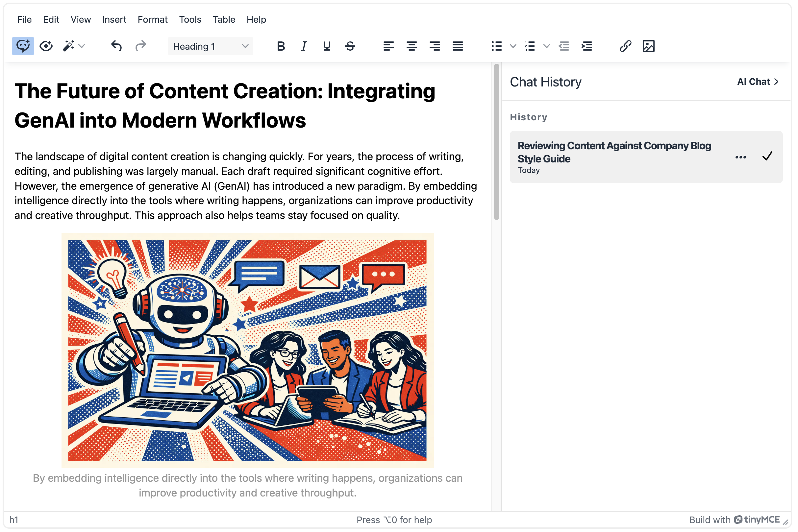Apply strikethrough formatting

[x=350, y=46]
